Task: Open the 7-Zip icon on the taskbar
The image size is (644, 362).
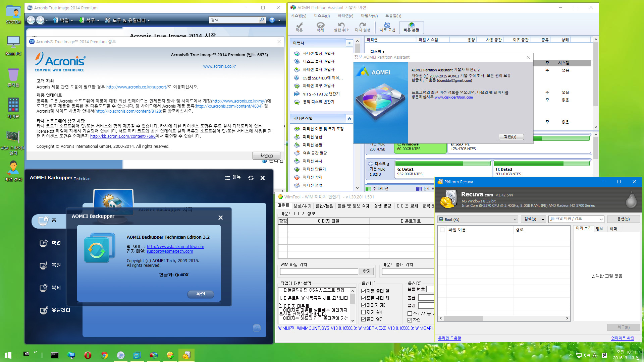Action: tap(26, 354)
